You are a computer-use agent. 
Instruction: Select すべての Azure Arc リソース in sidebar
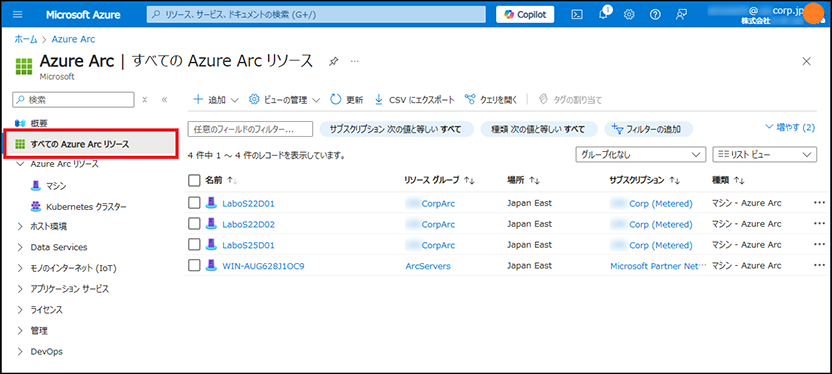coord(90,144)
